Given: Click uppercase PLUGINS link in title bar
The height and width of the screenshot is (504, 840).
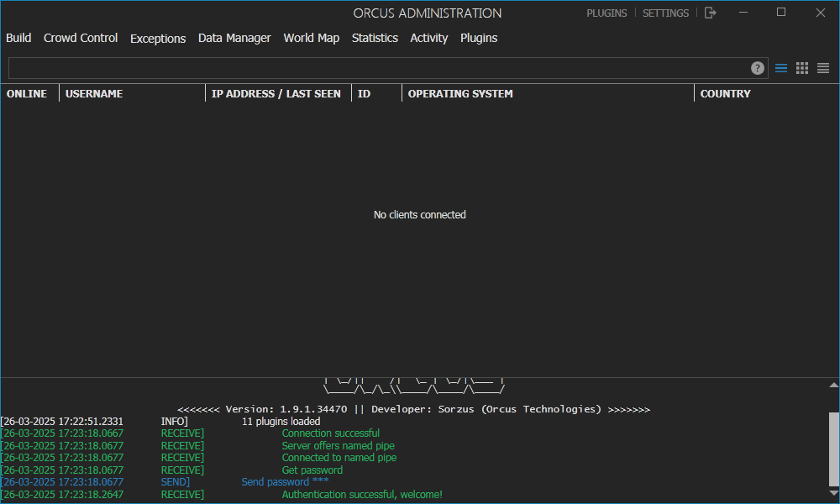Looking at the screenshot, I should click(x=606, y=13).
